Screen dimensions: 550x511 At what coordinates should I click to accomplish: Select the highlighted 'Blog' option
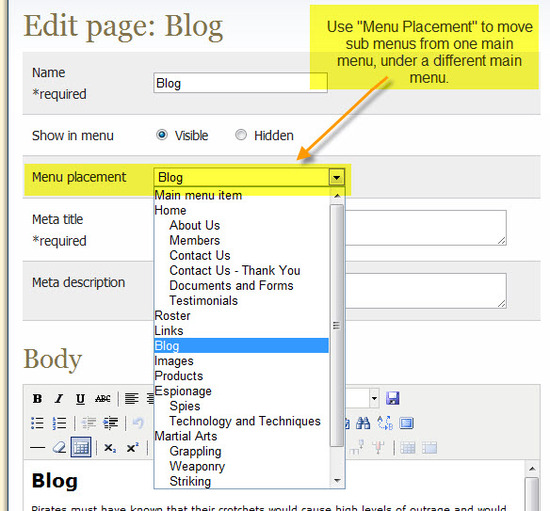[x=241, y=346]
